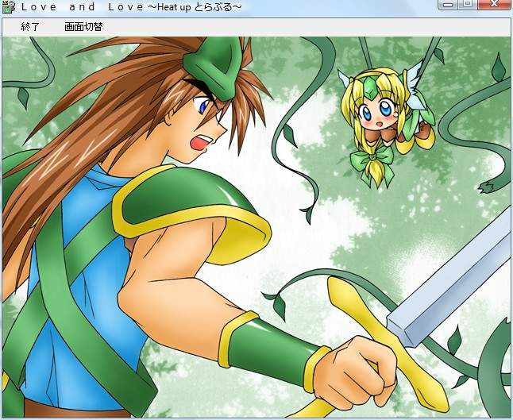513x420 pixels.
Task: Click the hero's blue eye
Action: pyautogui.click(x=204, y=105)
